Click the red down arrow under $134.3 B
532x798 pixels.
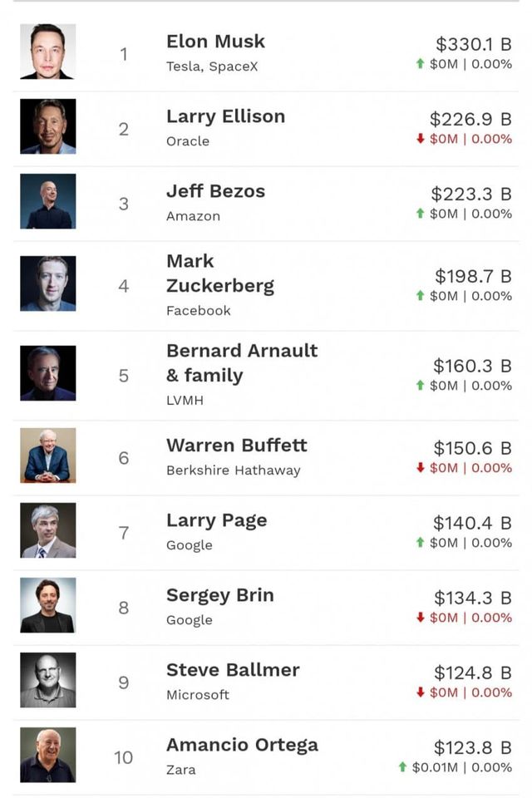click(x=421, y=618)
